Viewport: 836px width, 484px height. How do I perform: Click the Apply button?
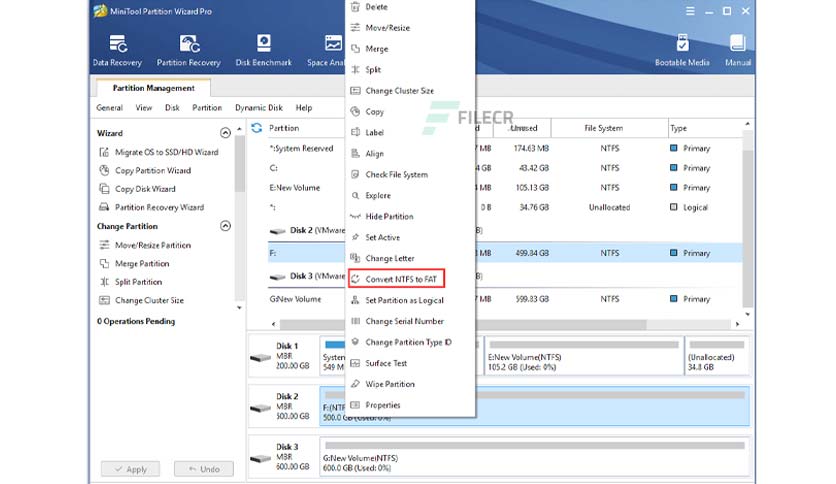point(131,469)
